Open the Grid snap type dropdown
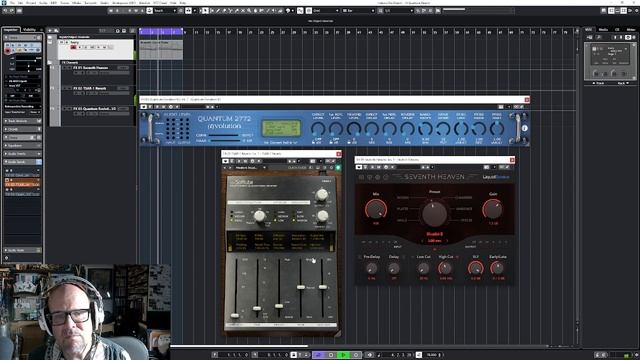640x360 pixels. 326,11
